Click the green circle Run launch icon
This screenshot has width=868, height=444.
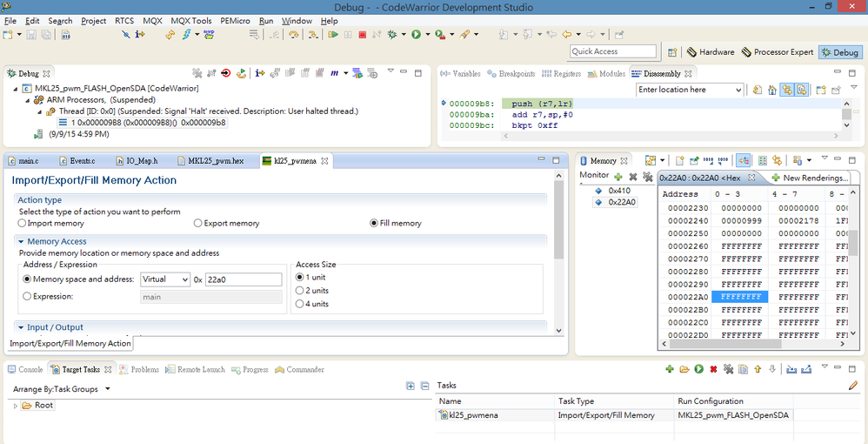tap(416, 34)
